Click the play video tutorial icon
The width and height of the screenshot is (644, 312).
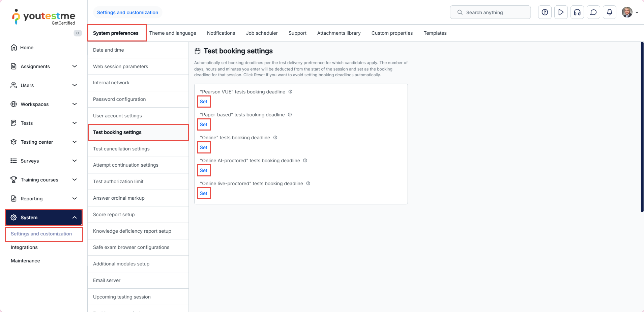pos(561,12)
